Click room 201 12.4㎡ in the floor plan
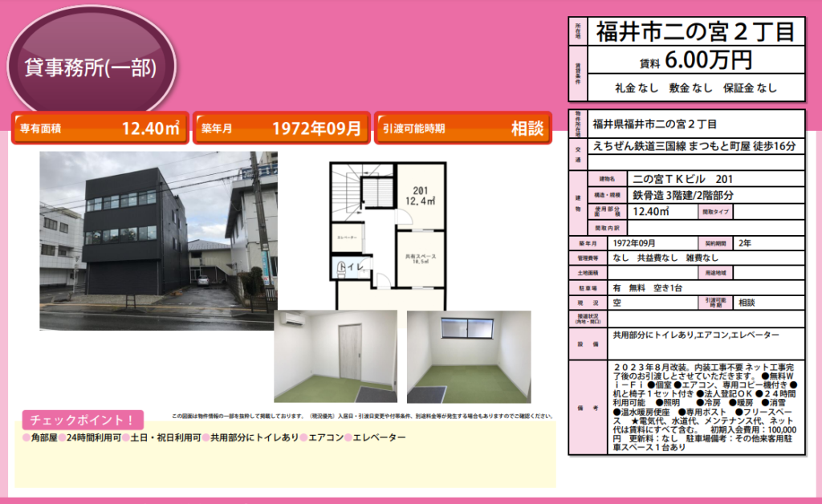 (421, 196)
